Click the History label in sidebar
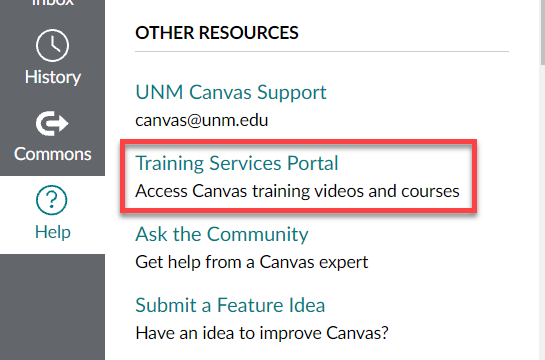545x360 pixels. 53,77
